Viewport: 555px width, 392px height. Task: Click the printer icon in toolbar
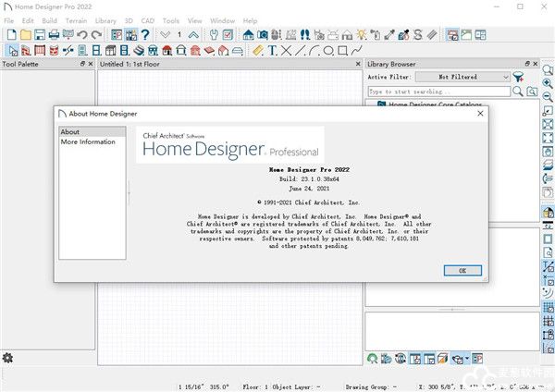point(54,34)
